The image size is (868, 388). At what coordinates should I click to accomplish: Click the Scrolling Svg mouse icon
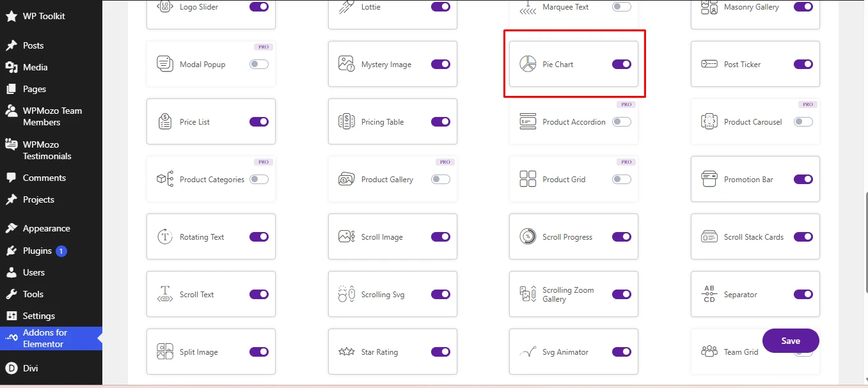point(346,295)
